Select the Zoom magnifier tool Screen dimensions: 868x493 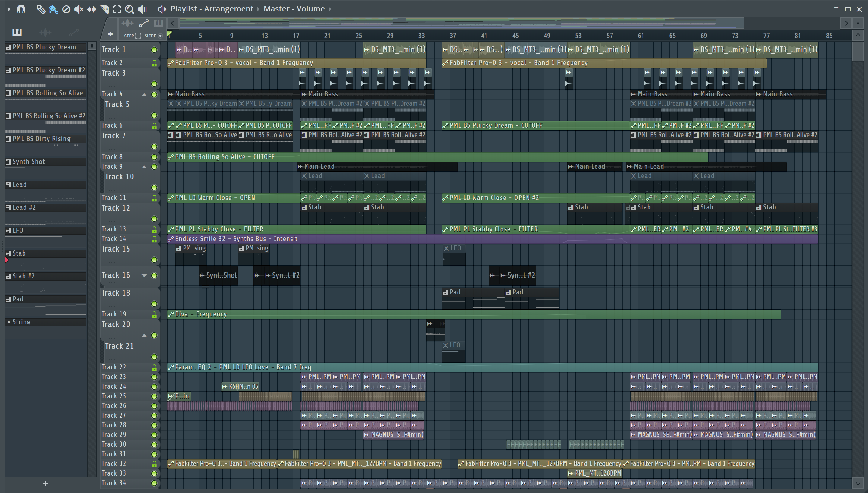tap(129, 9)
